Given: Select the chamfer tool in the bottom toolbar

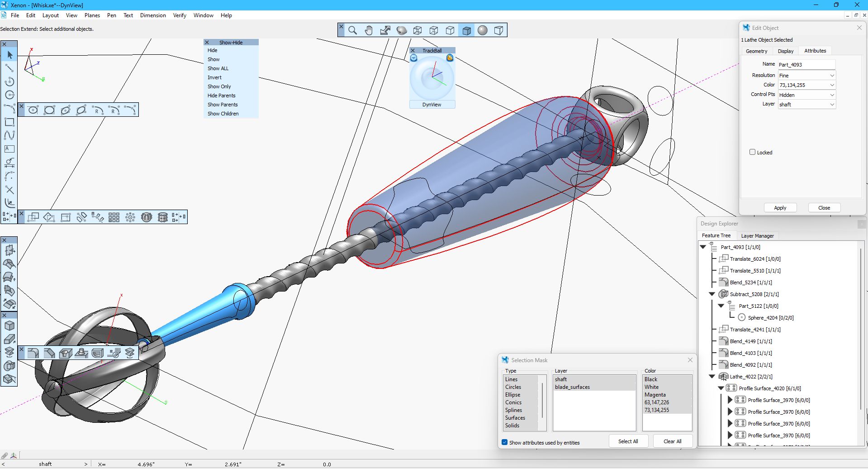Looking at the screenshot, I should tap(50, 353).
